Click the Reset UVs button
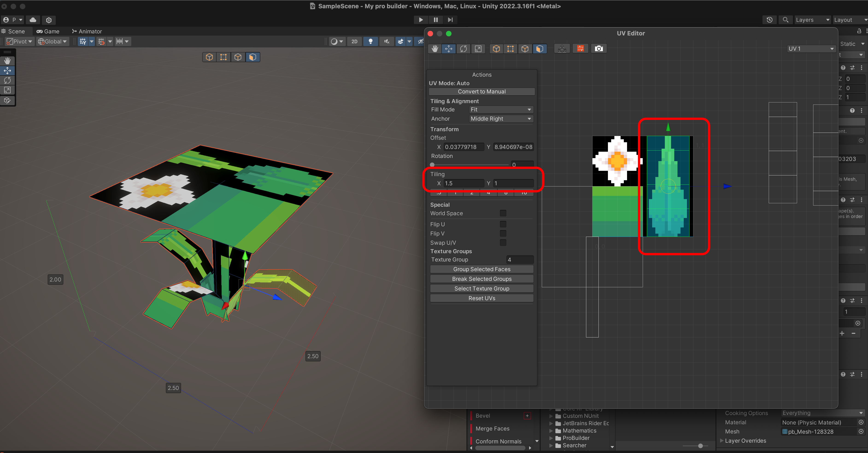The height and width of the screenshot is (453, 868). [x=481, y=298]
